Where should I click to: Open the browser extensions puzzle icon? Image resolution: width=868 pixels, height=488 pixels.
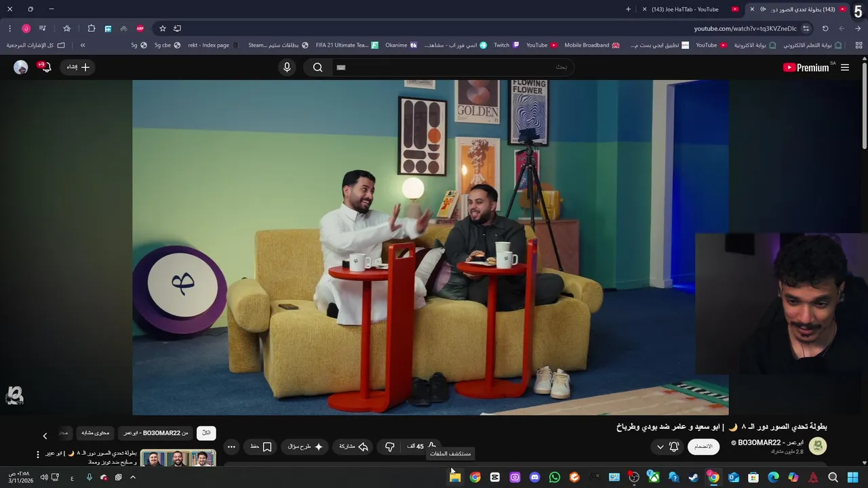92,28
